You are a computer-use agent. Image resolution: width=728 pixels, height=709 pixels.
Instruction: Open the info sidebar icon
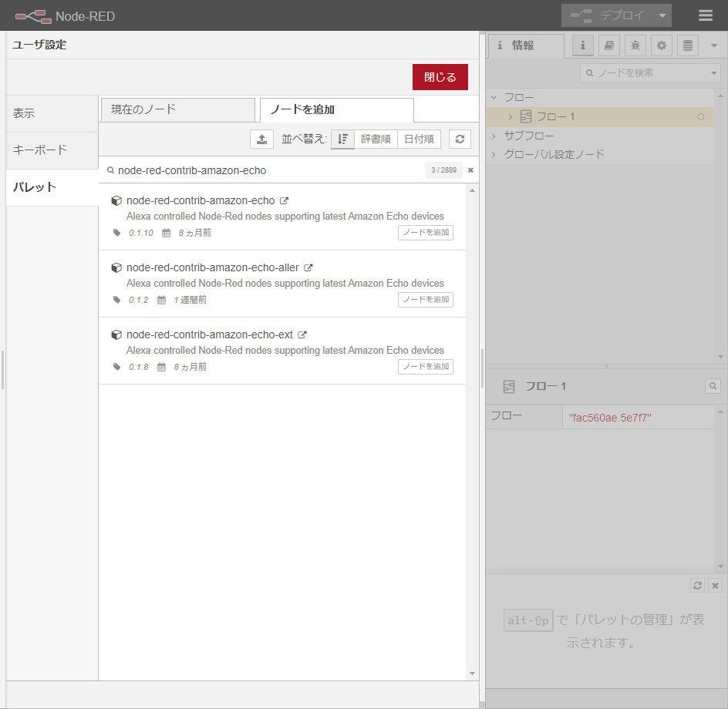583,45
